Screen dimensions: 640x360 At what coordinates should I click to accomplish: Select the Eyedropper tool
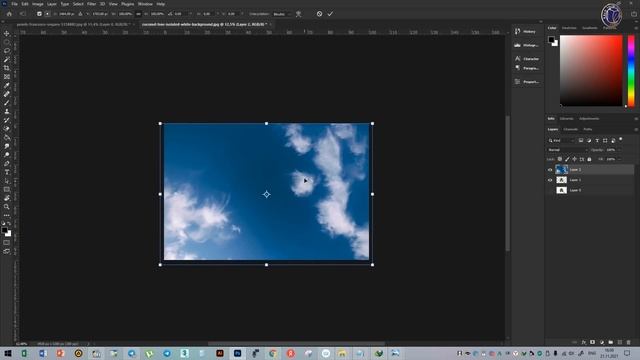pos(7,85)
